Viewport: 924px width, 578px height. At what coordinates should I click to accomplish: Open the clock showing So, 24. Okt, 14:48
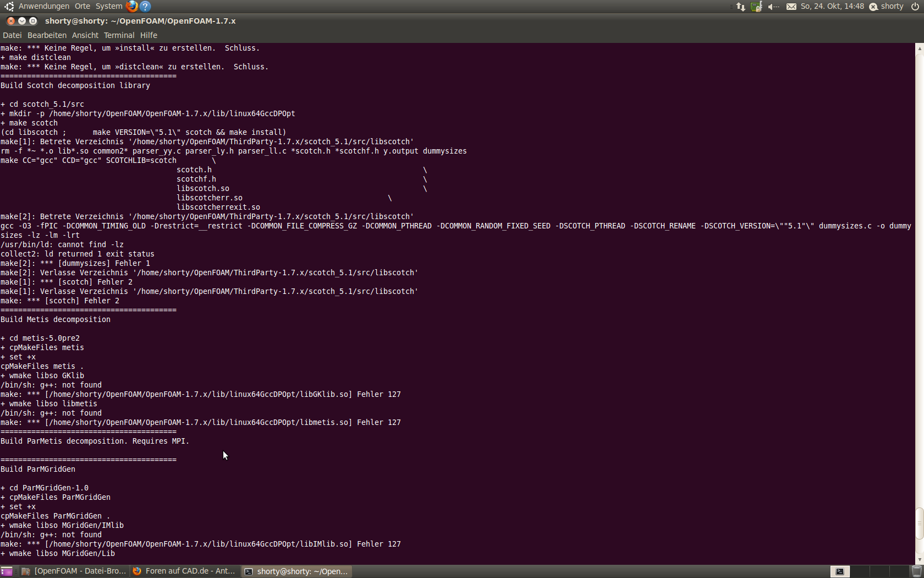(x=832, y=6)
